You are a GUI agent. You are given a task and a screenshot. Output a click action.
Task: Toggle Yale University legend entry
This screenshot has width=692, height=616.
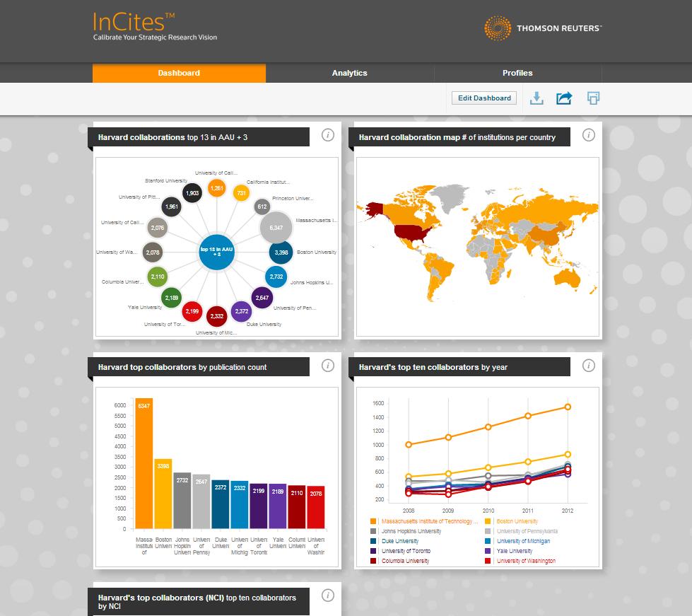[x=515, y=551]
